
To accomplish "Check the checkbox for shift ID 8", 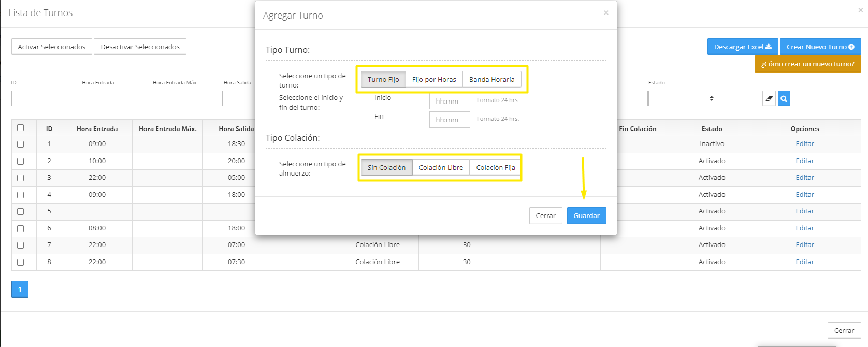I will pyautogui.click(x=21, y=263).
